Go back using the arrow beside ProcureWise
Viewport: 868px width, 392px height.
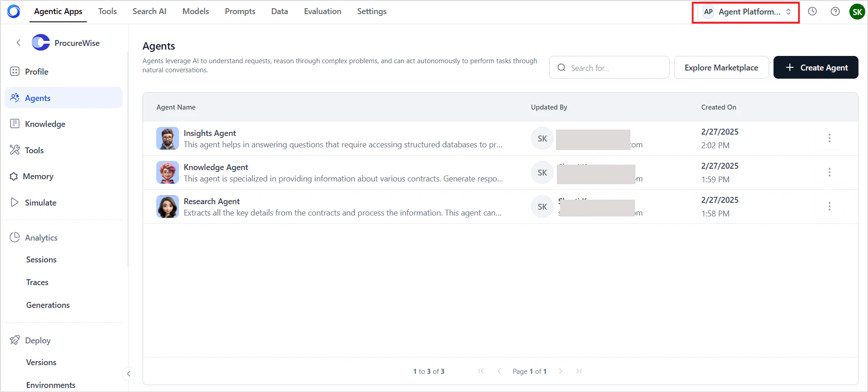click(19, 43)
